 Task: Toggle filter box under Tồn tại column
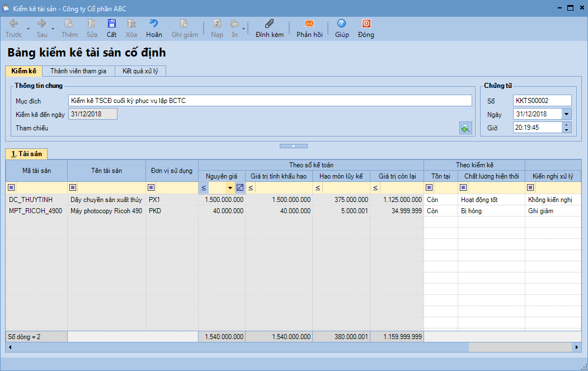[430, 188]
